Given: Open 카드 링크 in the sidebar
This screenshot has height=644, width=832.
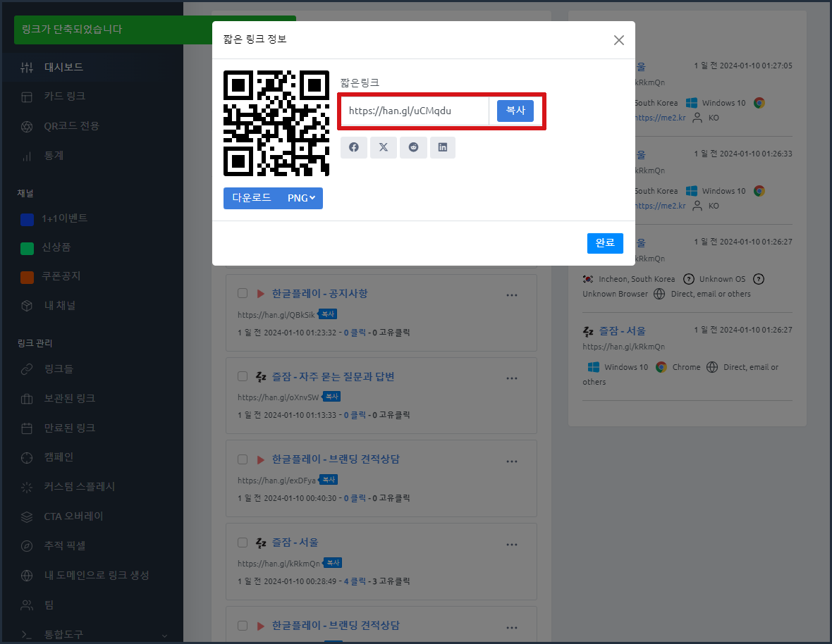Looking at the screenshot, I should (x=65, y=97).
